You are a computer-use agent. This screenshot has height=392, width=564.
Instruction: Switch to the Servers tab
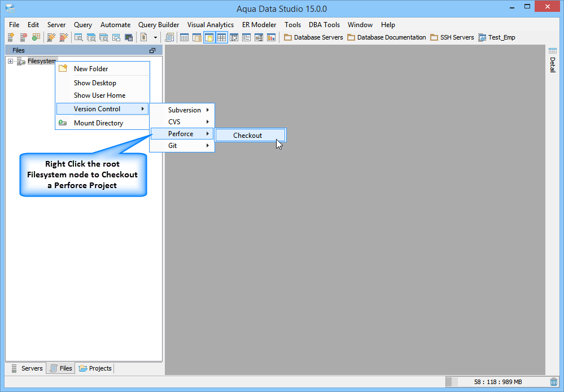27,368
